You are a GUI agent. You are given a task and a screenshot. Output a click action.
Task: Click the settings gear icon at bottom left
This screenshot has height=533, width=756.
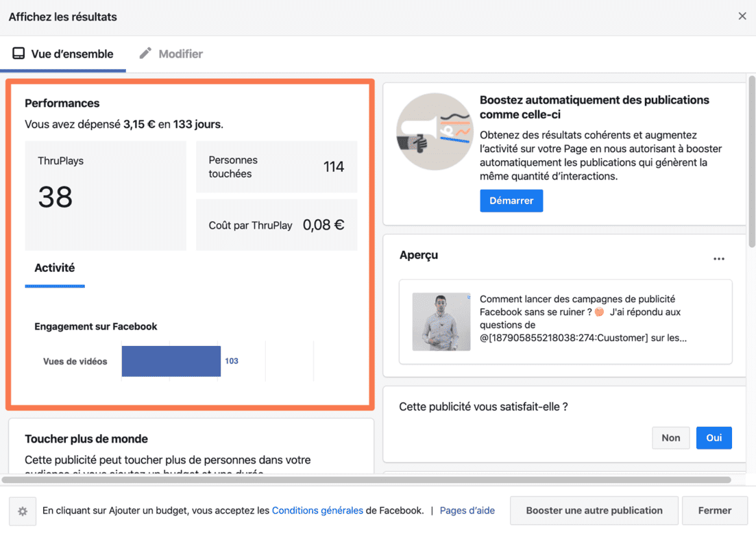coord(23,511)
